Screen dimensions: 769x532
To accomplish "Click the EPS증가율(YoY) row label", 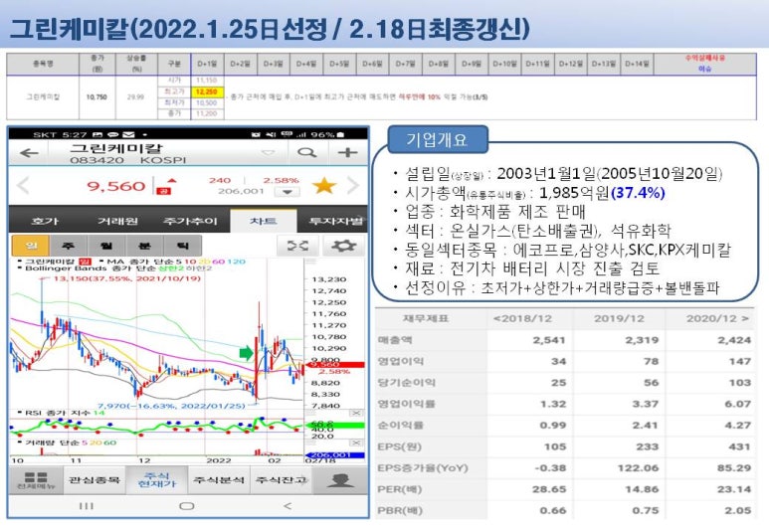I will pyautogui.click(x=423, y=467).
